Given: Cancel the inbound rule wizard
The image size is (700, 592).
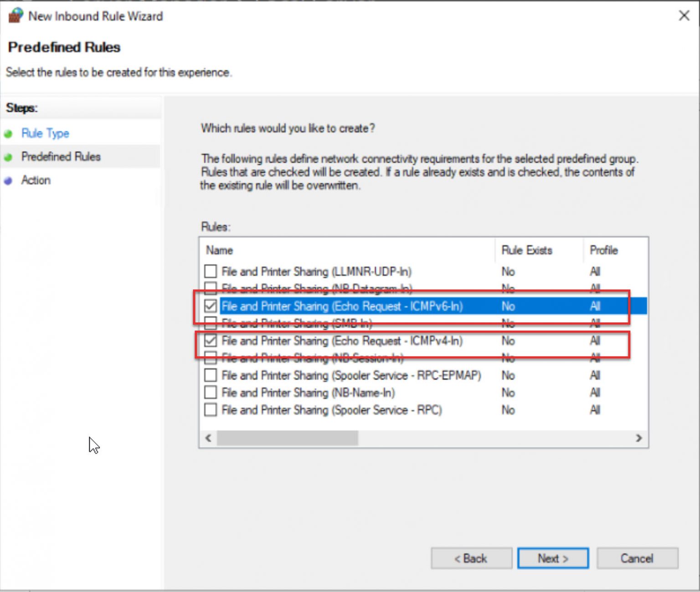Looking at the screenshot, I should click(x=637, y=558).
